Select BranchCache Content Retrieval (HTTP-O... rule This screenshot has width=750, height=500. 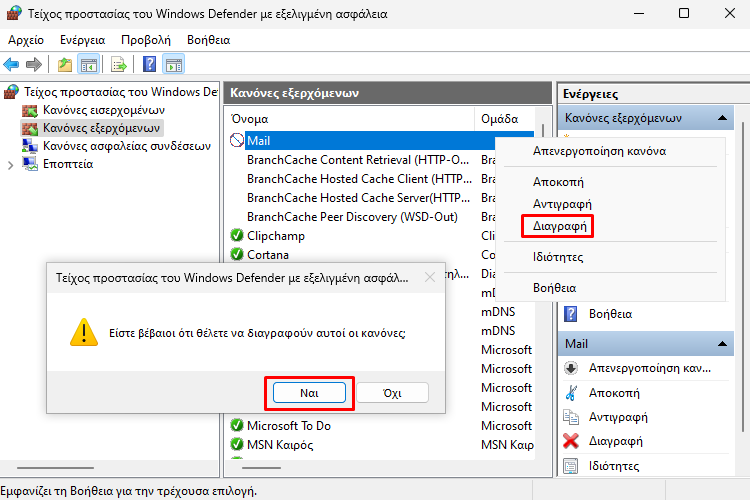pos(358,160)
